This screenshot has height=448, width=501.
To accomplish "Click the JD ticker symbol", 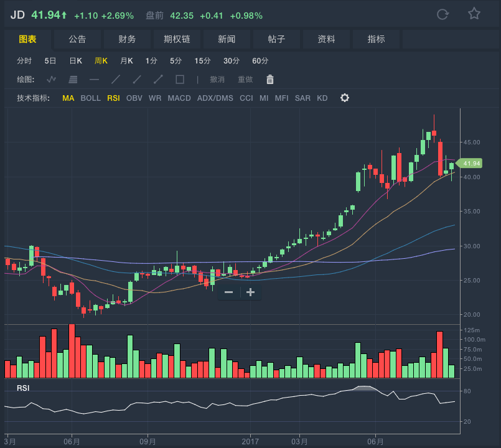I will pyautogui.click(x=17, y=15).
